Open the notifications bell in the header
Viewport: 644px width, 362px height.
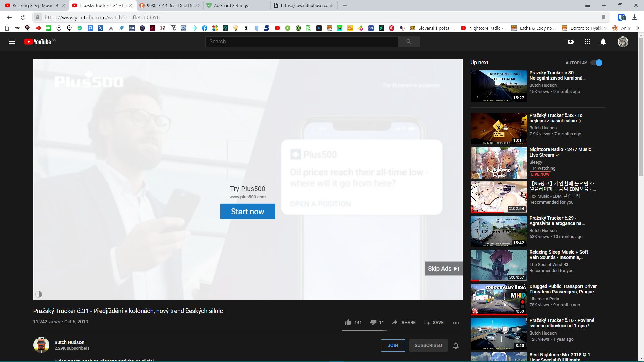click(603, 42)
